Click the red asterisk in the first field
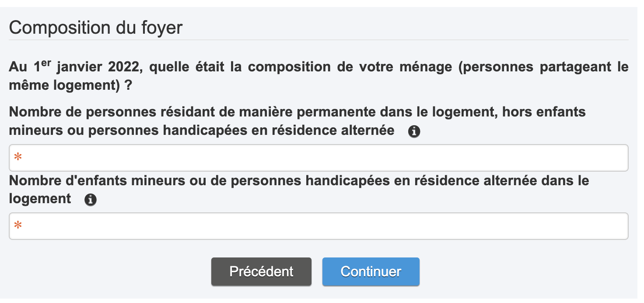The height and width of the screenshot is (303, 644). click(x=18, y=157)
